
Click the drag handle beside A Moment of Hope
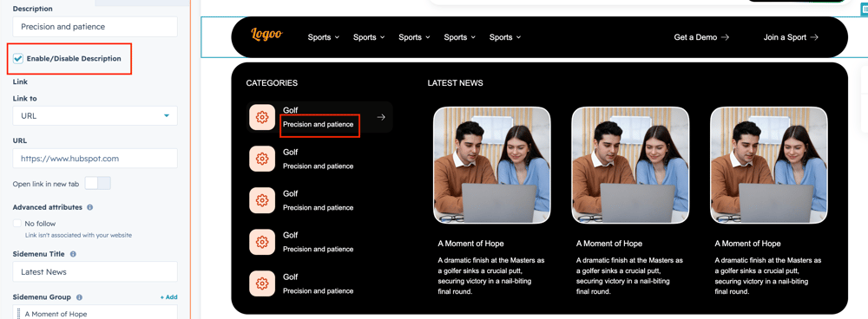[18, 313]
